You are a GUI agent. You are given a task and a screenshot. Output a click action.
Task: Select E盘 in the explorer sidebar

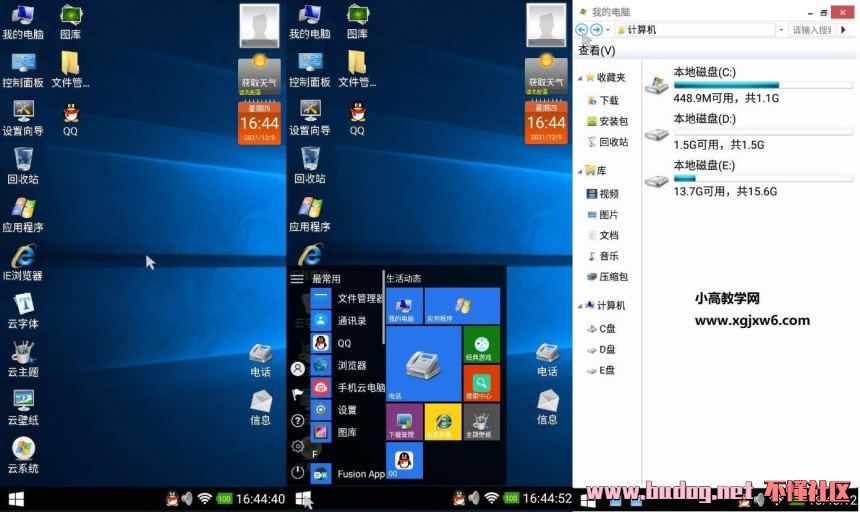tap(601, 370)
